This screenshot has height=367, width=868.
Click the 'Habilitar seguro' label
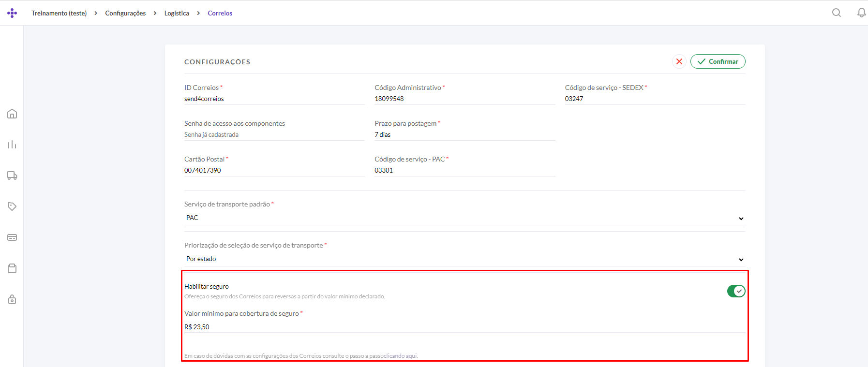(207, 286)
